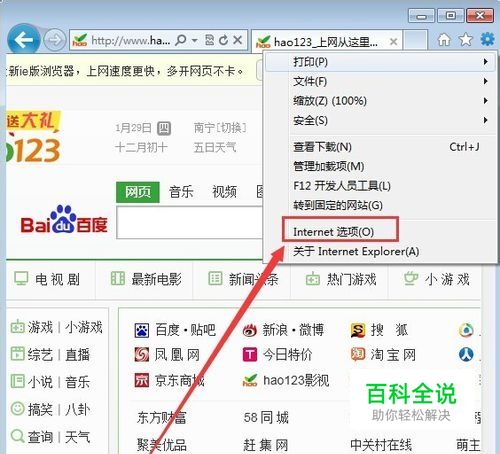Screen dimensions: 500x454
Task: Choose 查看下载(N) from the menu
Action: click(380, 147)
